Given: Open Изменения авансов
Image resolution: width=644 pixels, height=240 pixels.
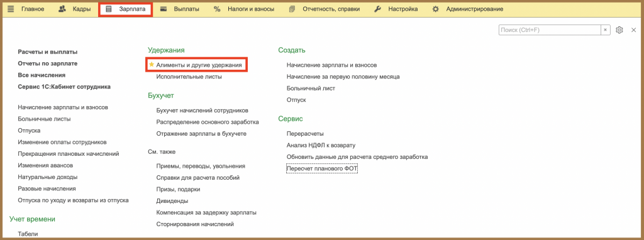Looking at the screenshot, I should pos(45,165).
